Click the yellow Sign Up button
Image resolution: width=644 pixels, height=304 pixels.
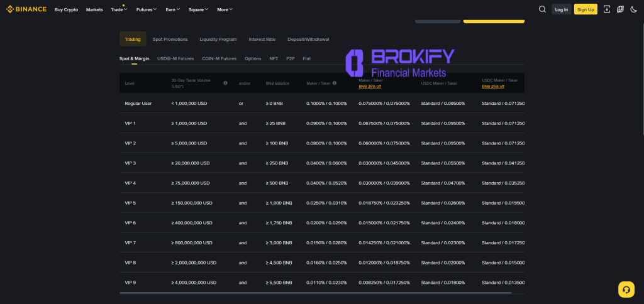pyautogui.click(x=586, y=9)
